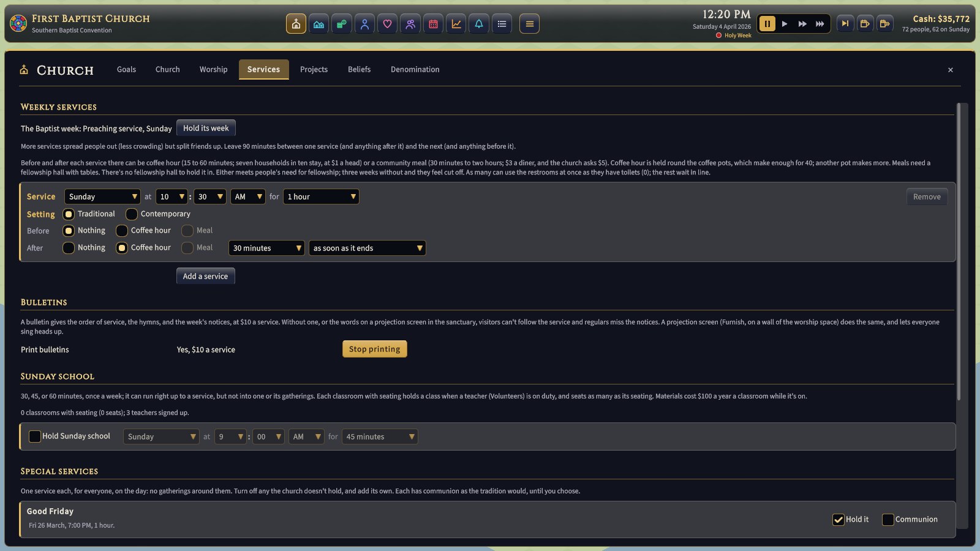980x551 pixels.
Task: Open the teal buildings icon panel
Action: tap(318, 24)
